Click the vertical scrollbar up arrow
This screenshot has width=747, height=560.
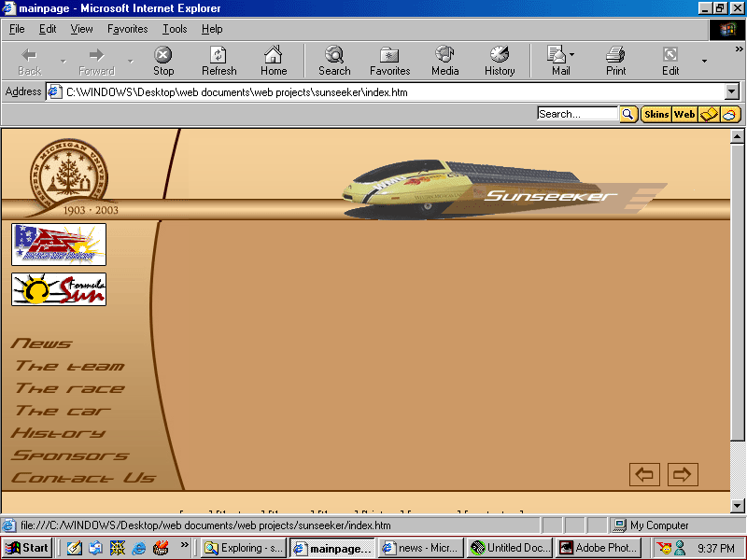pos(737,136)
